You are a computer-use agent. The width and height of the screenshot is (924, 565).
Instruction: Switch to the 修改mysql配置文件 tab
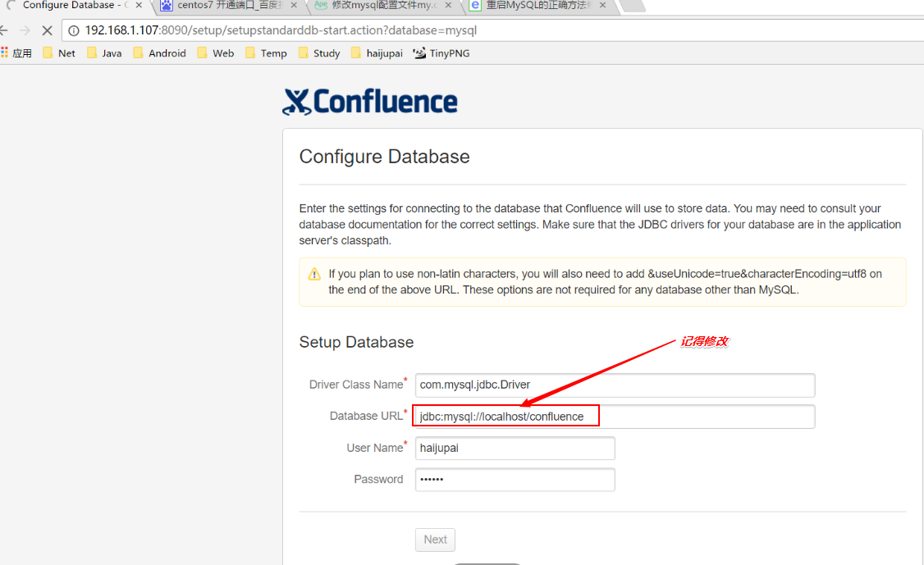pyautogui.click(x=384, y=5)
